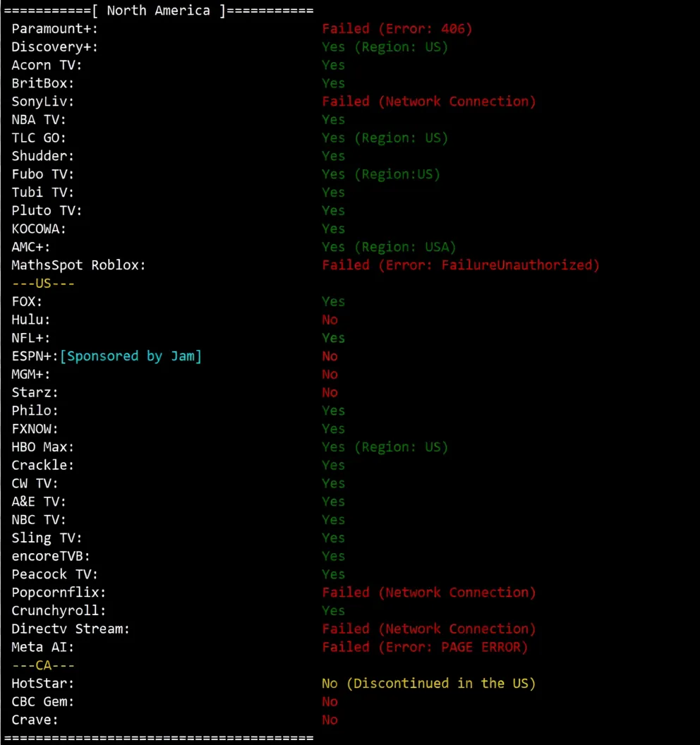Click the red No beside Hulu

pyautogui.click(x=330, y=320)
